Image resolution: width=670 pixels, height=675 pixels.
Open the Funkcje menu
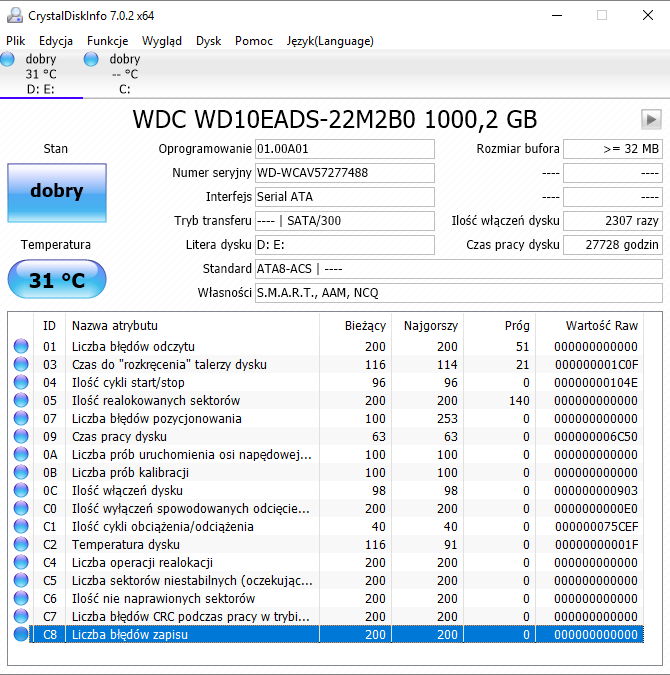[107, 41]
